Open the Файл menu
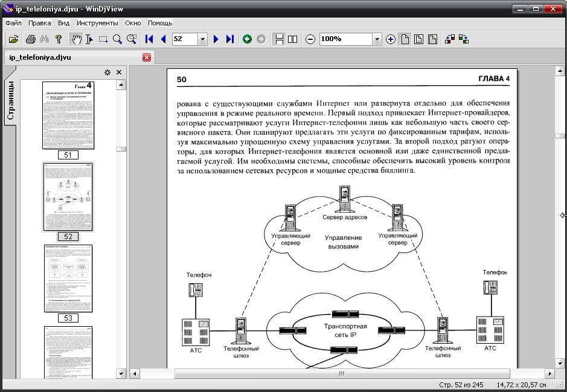The height and width of the screenshot is (392, 567). [13, 23]
